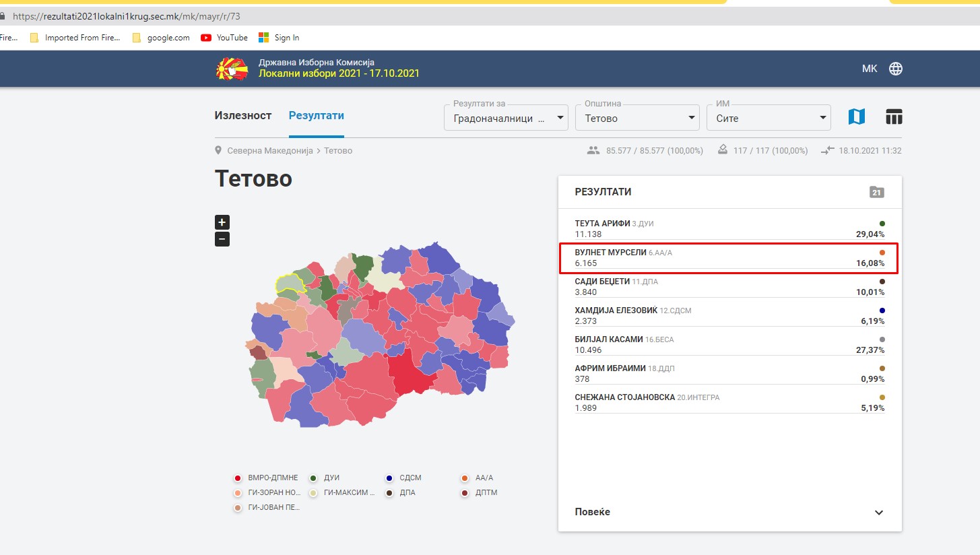Click the browser address bar URL
Viewport: 980px width, 555px height.
click(x=127, y=15)
